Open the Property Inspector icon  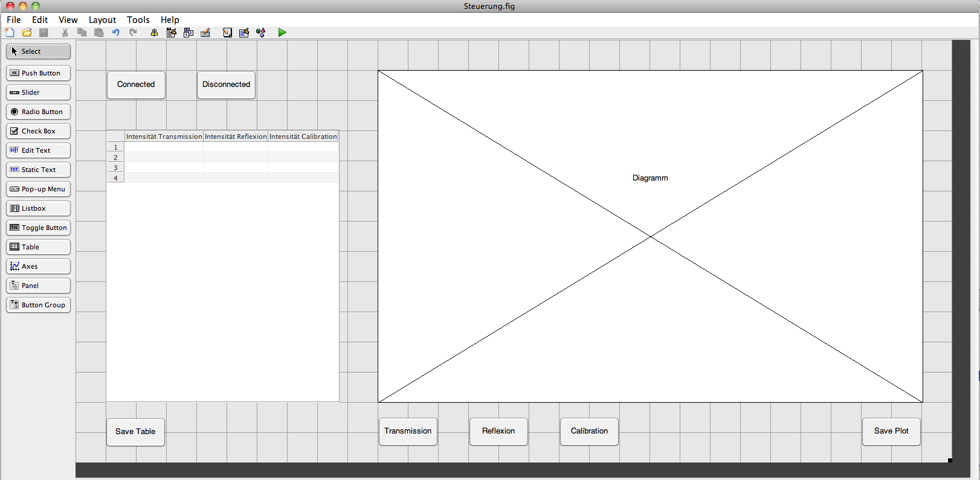pos(244,33)
